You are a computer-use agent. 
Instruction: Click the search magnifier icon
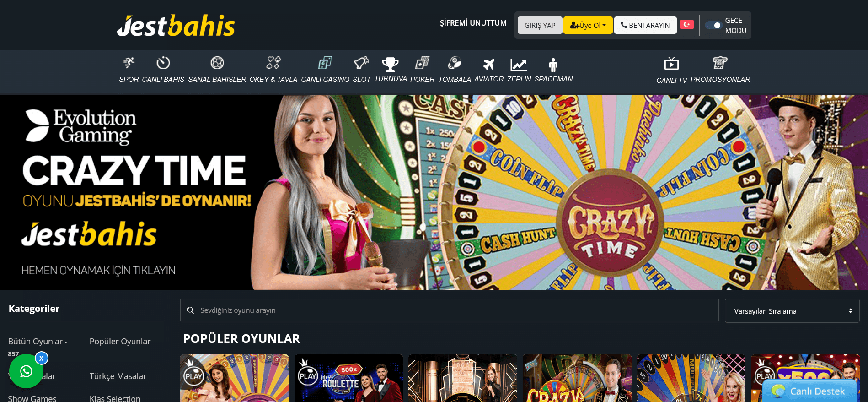pos(191,310)
